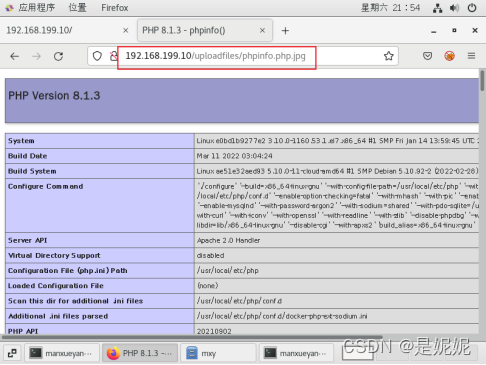Open the Firefox menu in top bar
The width and height of the screenshot is (486, 365).
coord(115,8)
